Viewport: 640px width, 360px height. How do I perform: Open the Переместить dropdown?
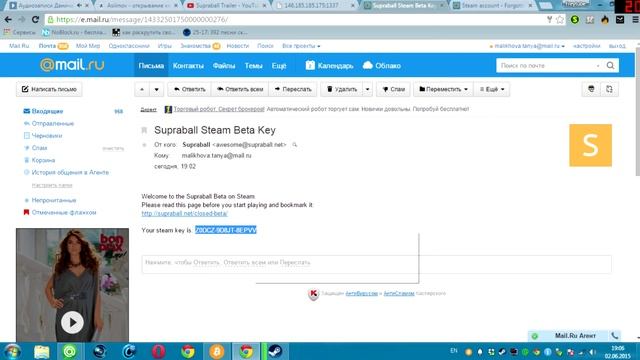click(443, 89)
